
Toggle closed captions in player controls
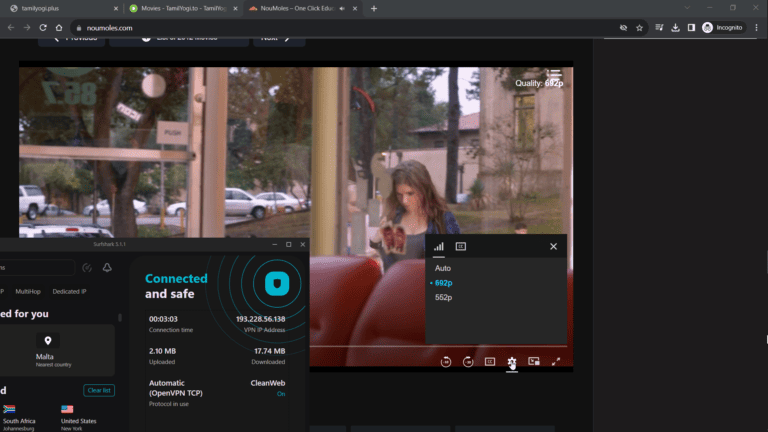tap(490, 361)
